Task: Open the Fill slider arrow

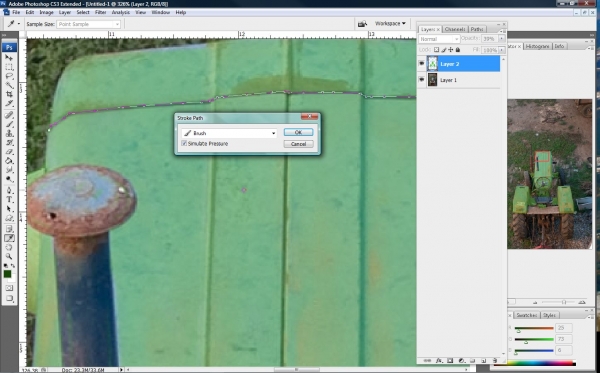Action: [x=501, y=50]
